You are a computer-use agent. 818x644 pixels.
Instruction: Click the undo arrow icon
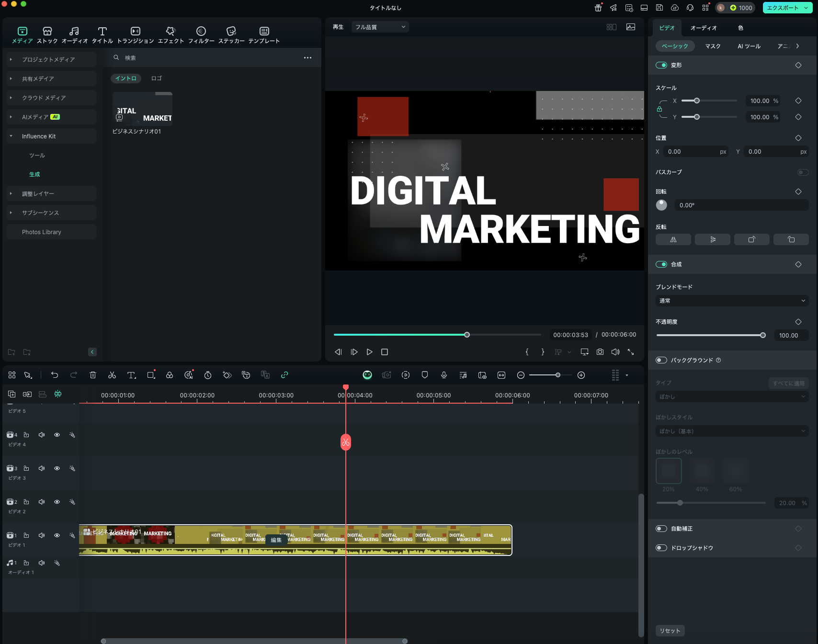click(55, 375)
